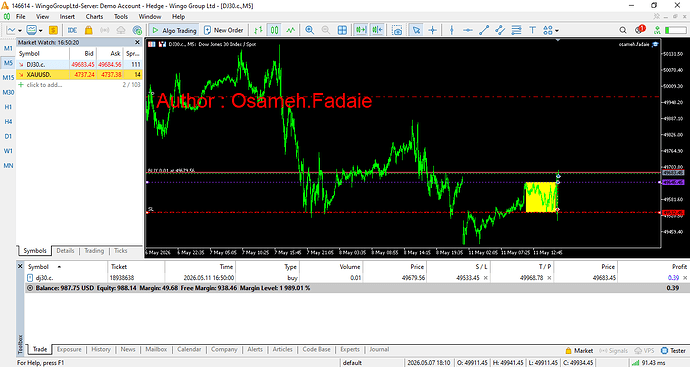This screenshot has height=367, width=690.
Task: Click the chart shift triangle marker
Action: coord(558,40)
